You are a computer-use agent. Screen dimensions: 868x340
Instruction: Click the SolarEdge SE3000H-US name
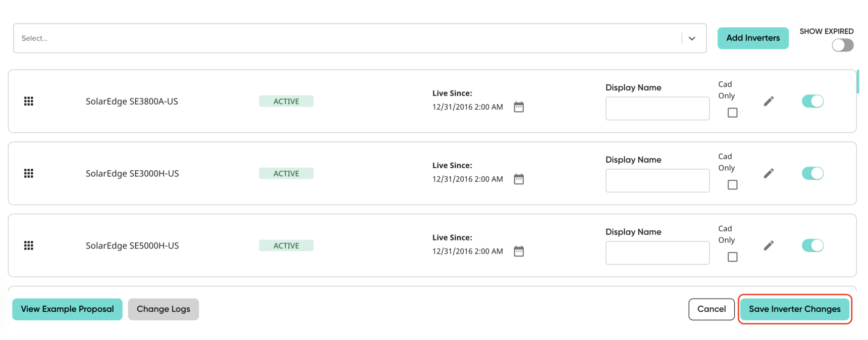point(132,173)
